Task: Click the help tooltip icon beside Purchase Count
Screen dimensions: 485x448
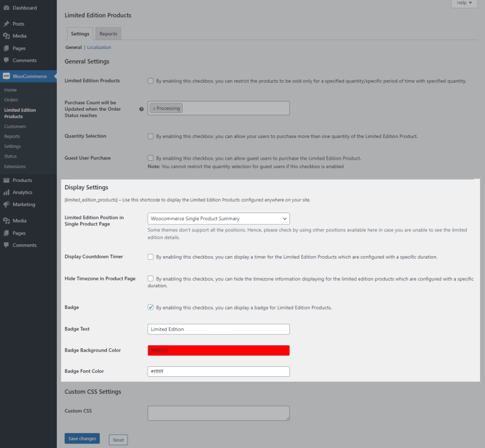Action: tap(142, 109)
